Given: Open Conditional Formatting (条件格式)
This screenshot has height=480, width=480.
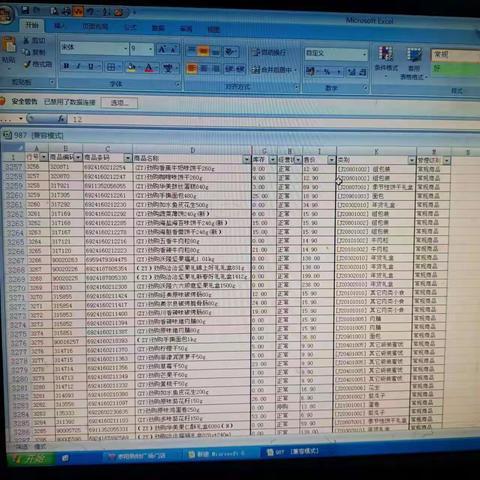Looking at the screenshot, I should tap(386, 59).
